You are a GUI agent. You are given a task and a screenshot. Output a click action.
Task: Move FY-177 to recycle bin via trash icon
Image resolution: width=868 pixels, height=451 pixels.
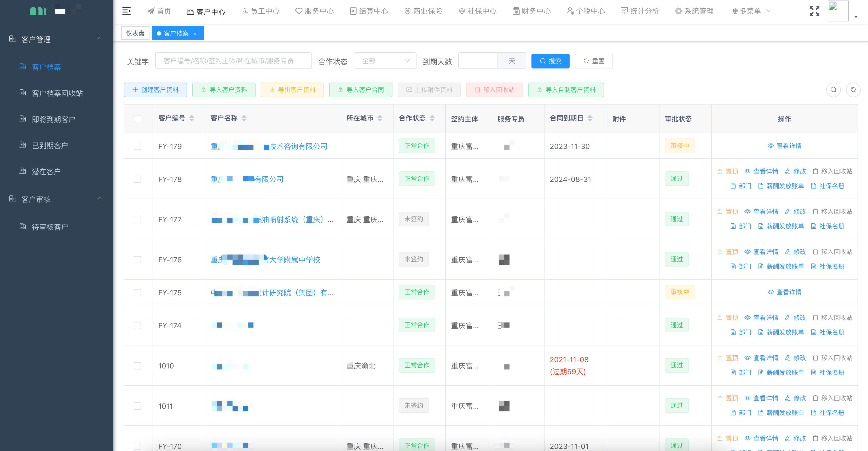pyautogui.click(x=815, y=211)
